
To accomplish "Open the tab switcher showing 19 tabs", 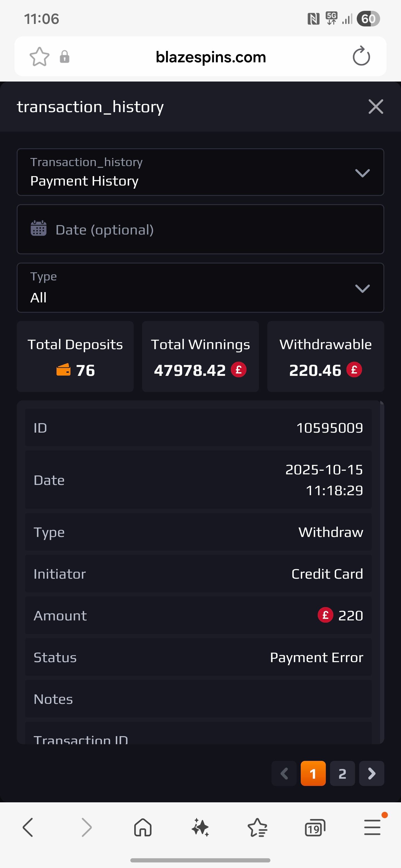I will pyautogui.click(x=315, y=828).
